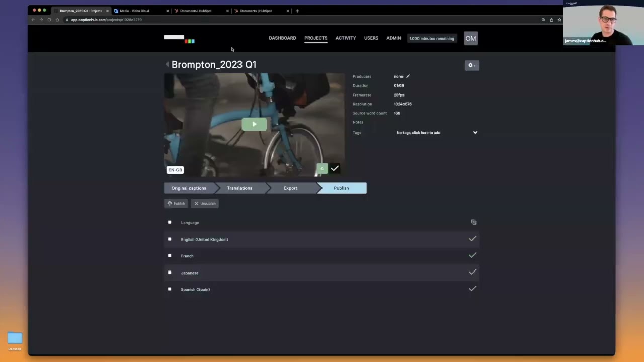
Task: Click the browser forward arrow
Action: tap(41, 20)
